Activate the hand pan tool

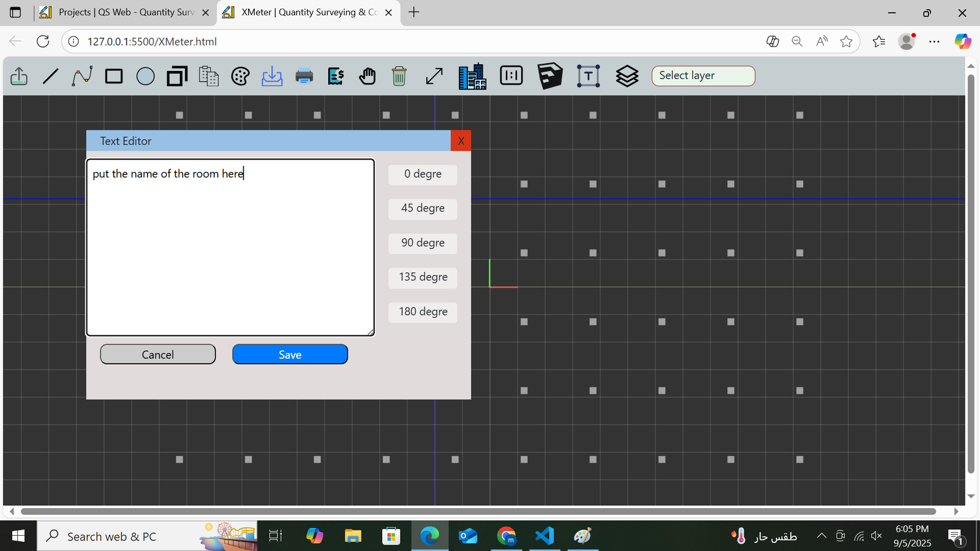click(367, 77)
